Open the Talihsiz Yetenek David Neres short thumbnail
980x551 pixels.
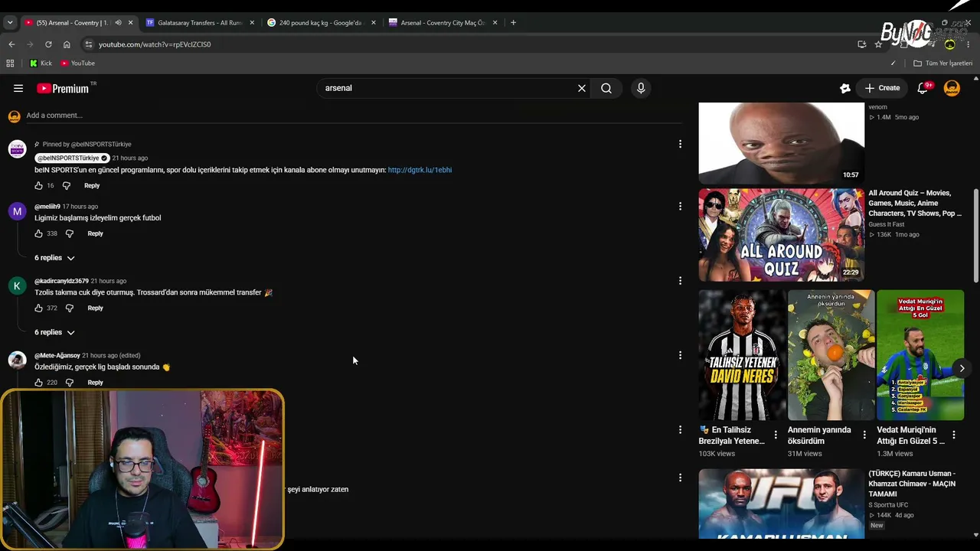click(742, 355)
